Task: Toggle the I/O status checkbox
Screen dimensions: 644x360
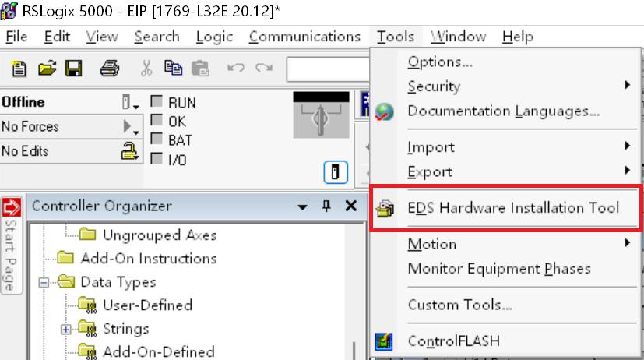Action: 157,158
